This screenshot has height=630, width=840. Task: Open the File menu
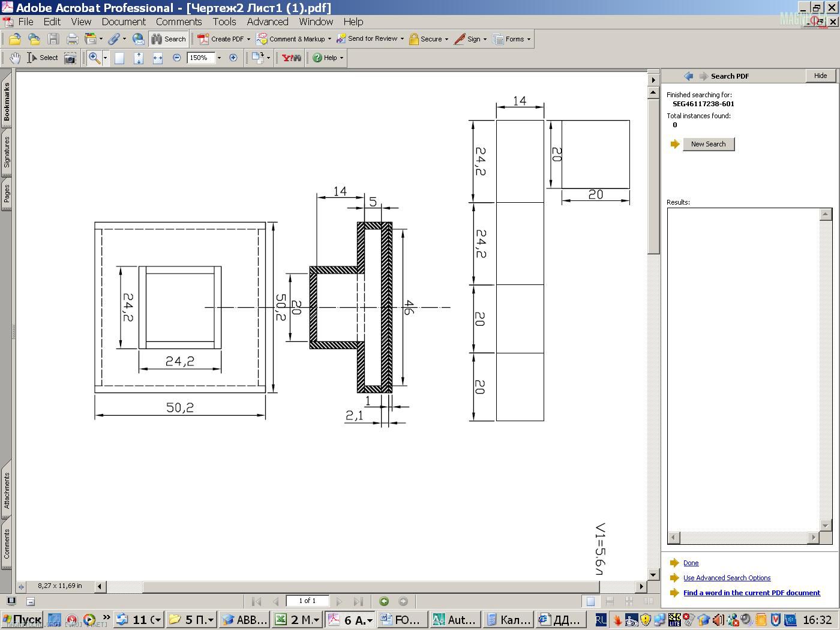point(26,22)
